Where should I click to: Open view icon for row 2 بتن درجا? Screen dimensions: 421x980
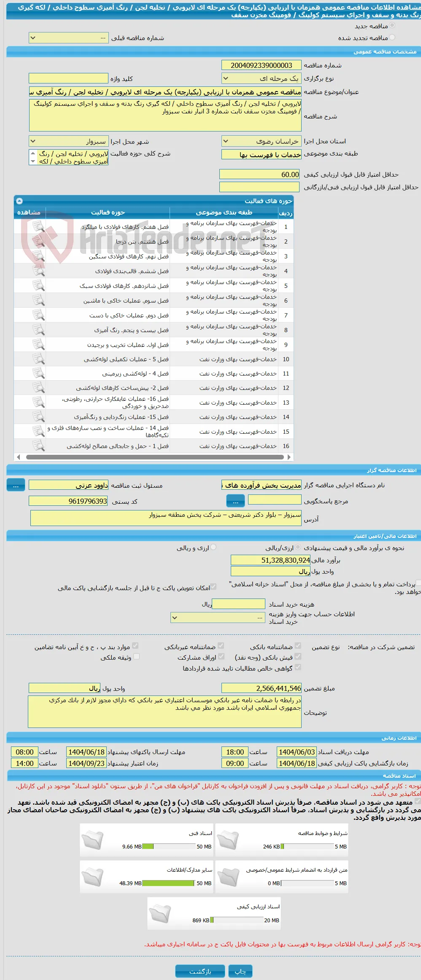pos(38,242)
